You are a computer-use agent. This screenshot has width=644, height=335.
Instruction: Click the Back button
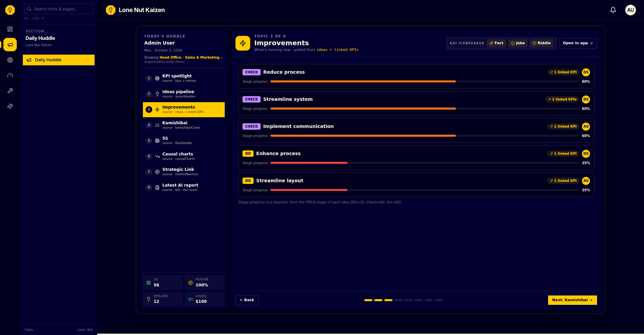pos(247,300)
